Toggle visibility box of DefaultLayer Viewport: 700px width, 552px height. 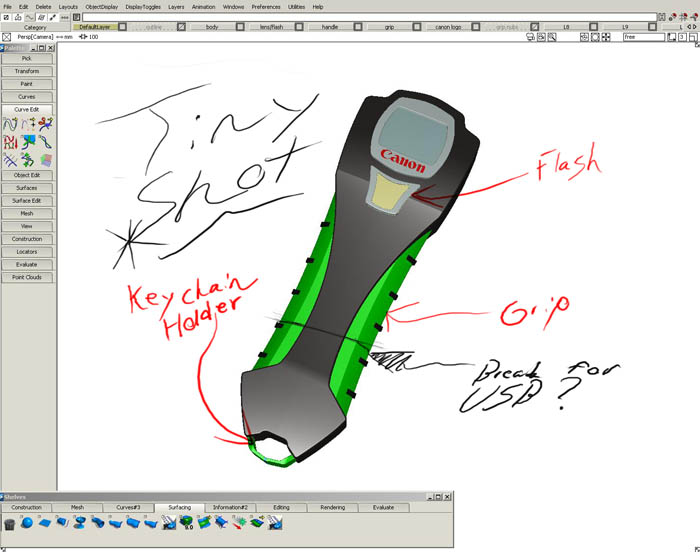click(122, 27)
